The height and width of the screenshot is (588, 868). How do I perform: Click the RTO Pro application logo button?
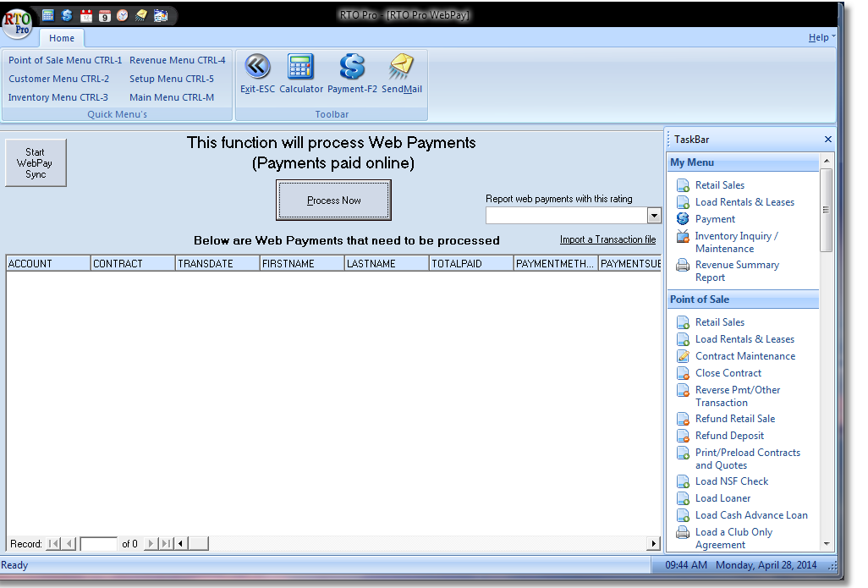pos(17,21)
